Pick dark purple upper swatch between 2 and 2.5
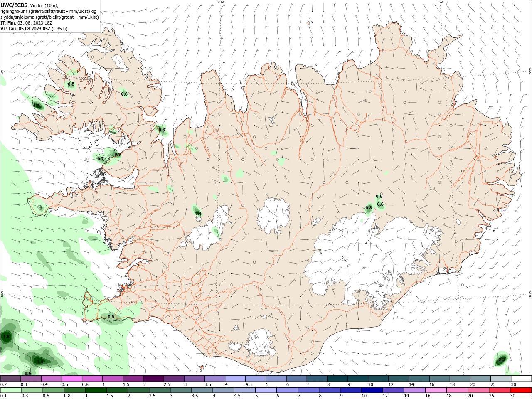The image size is (532, 399). 153,379
